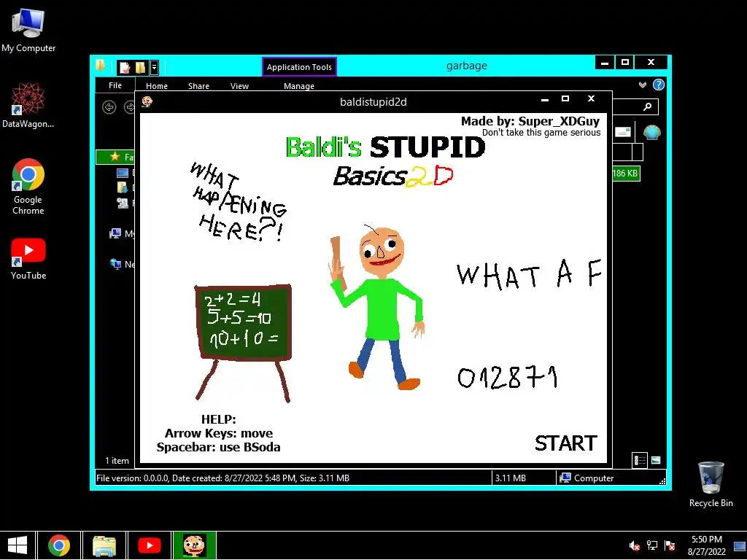Maximize the garbage Explorer window

tap(625, 63)
